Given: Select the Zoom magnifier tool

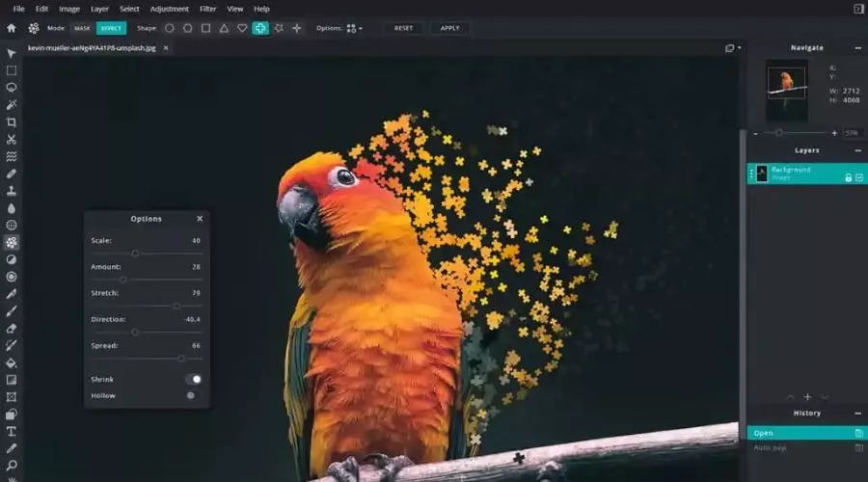Looking at the screenshot, I should pyautogui.click(x=11, y=465).
